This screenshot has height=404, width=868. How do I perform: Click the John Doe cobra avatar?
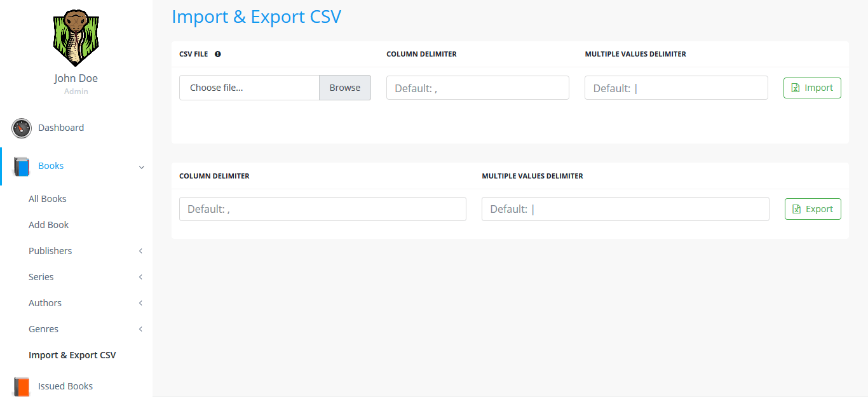click(76, 38)
